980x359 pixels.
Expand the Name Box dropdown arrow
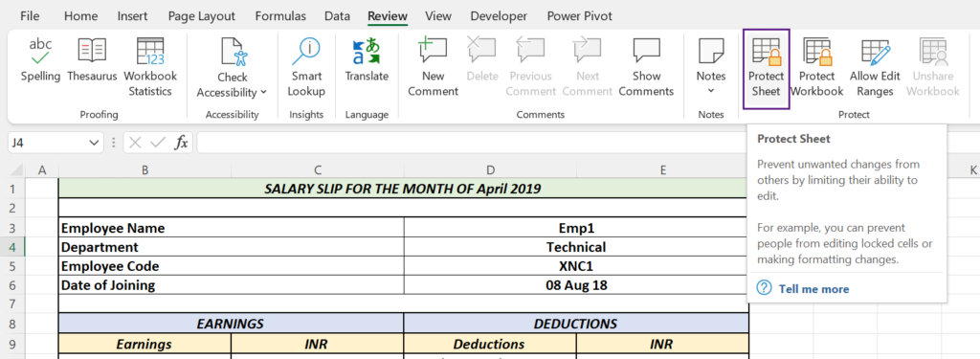pos(95,143)
